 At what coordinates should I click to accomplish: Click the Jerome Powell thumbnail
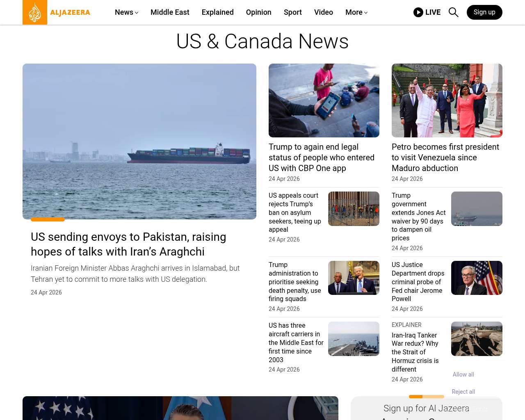coord(477,278)
